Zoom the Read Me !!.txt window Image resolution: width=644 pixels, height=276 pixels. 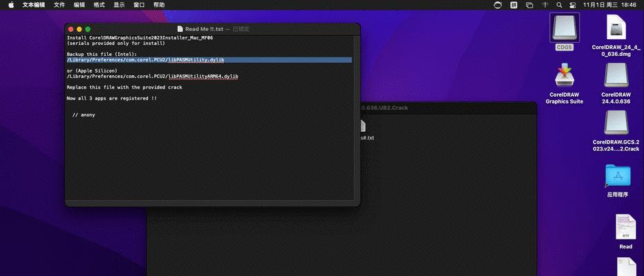click(x=88, y=29)
